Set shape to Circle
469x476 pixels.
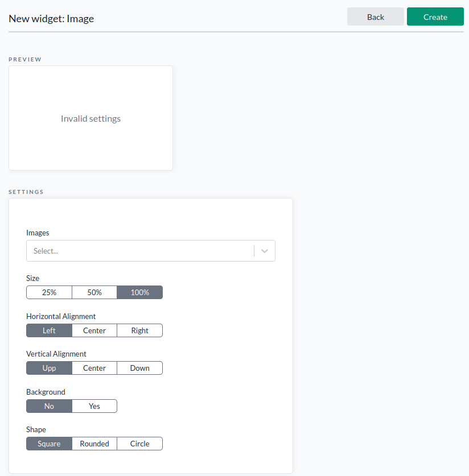(x=139, y=443)
